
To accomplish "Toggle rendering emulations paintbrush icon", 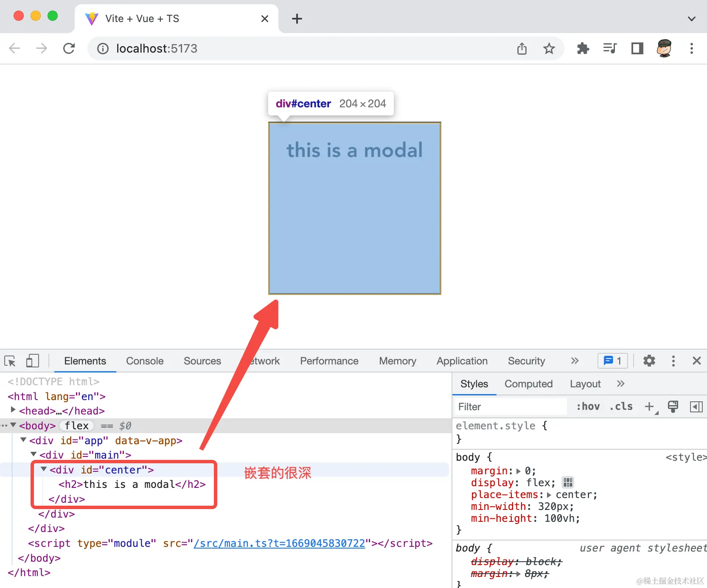I will pyautogui.click(x=673, y=407).
